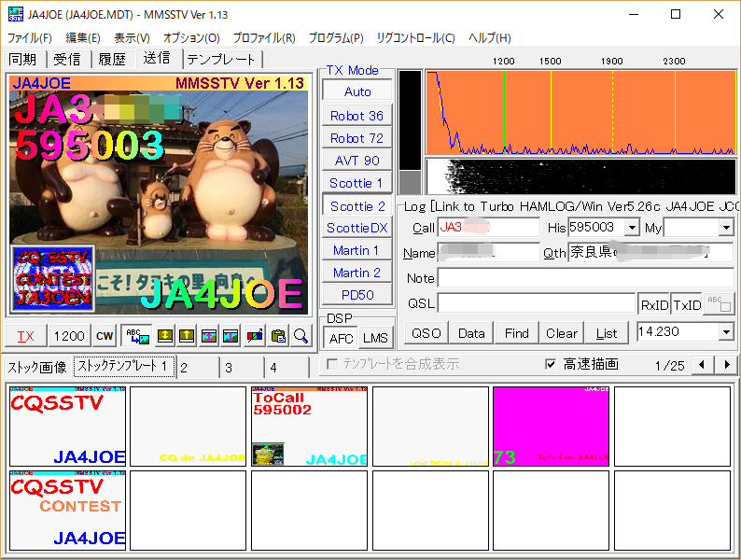Click the ABC text overlay toggle near TxID

719,303
